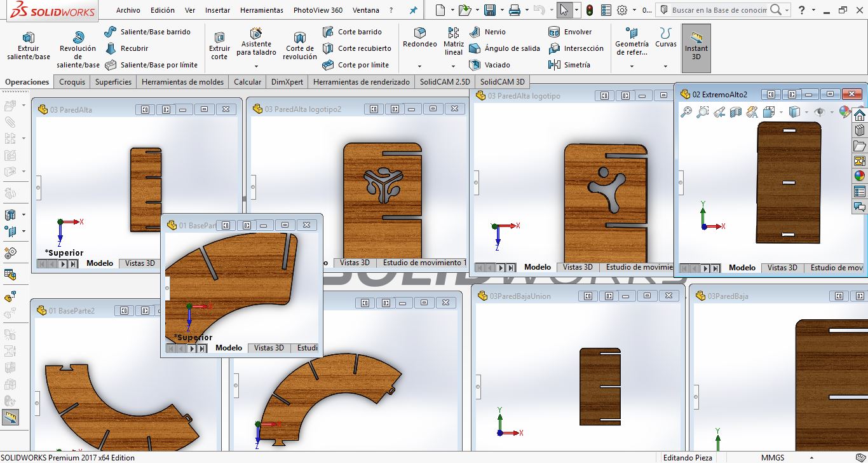Open the forum speech-bubble task pane icon
Screen dimensions: 868x463
coord(860,207)
